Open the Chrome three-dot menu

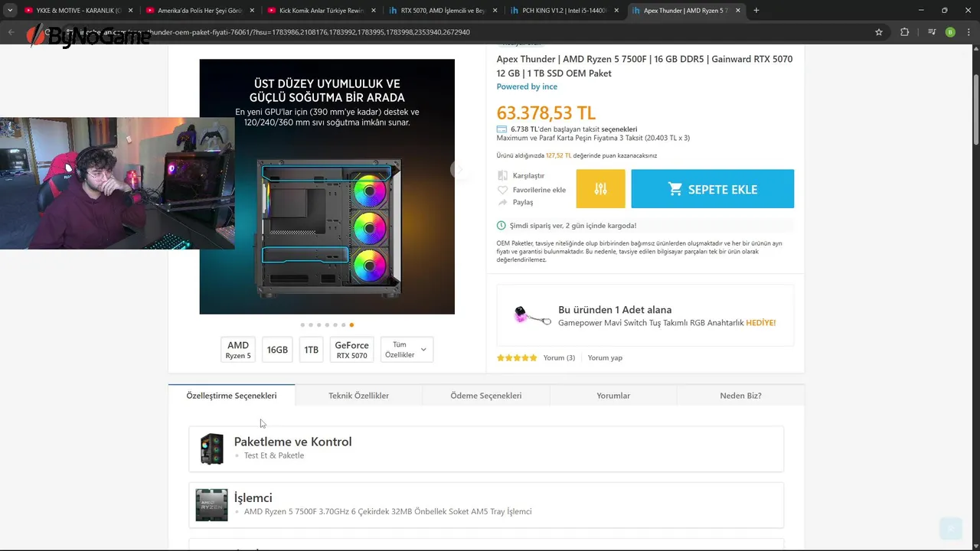969,32
